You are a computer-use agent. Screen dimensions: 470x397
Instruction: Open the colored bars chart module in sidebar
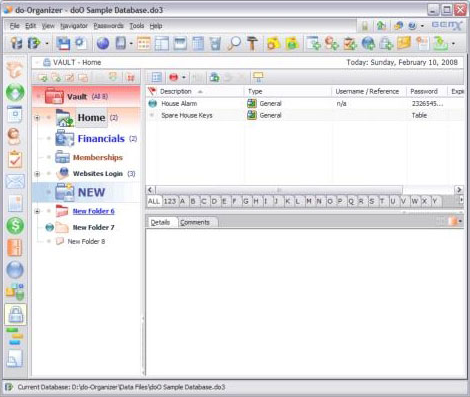coord(15,336)
